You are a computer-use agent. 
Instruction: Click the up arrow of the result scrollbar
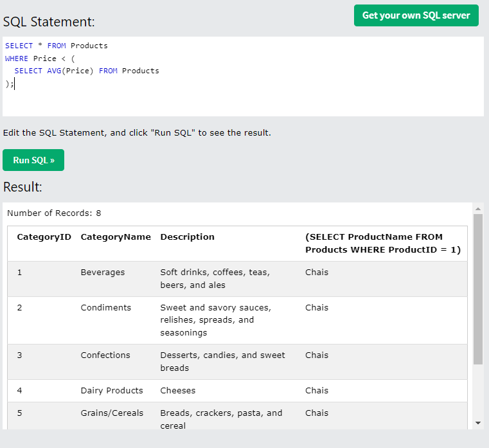[477, 209]
